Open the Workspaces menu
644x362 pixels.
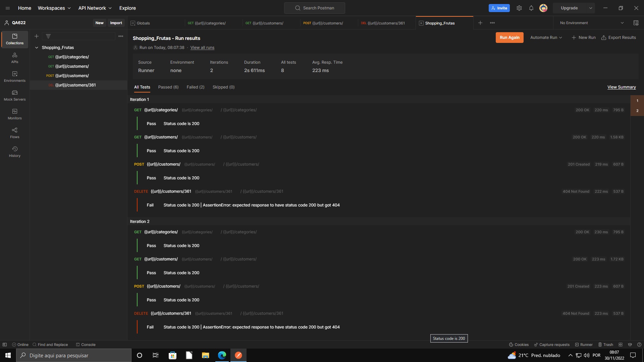54,8
